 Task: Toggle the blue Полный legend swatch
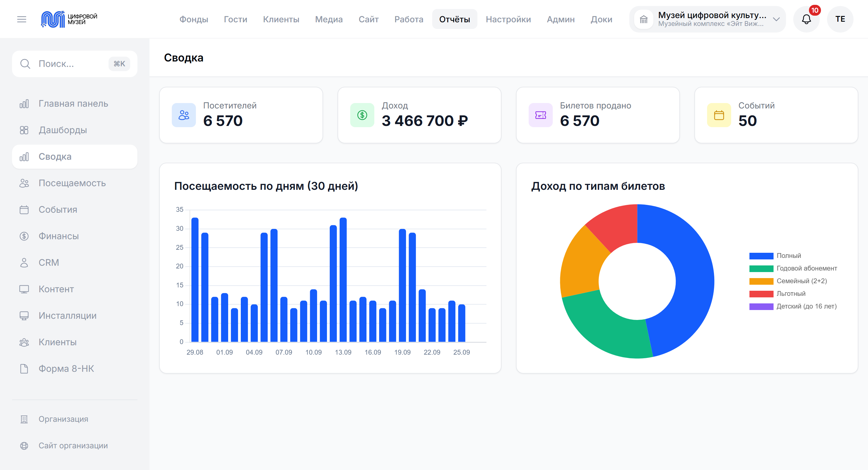pyautogui.click(x=761, y=256)
